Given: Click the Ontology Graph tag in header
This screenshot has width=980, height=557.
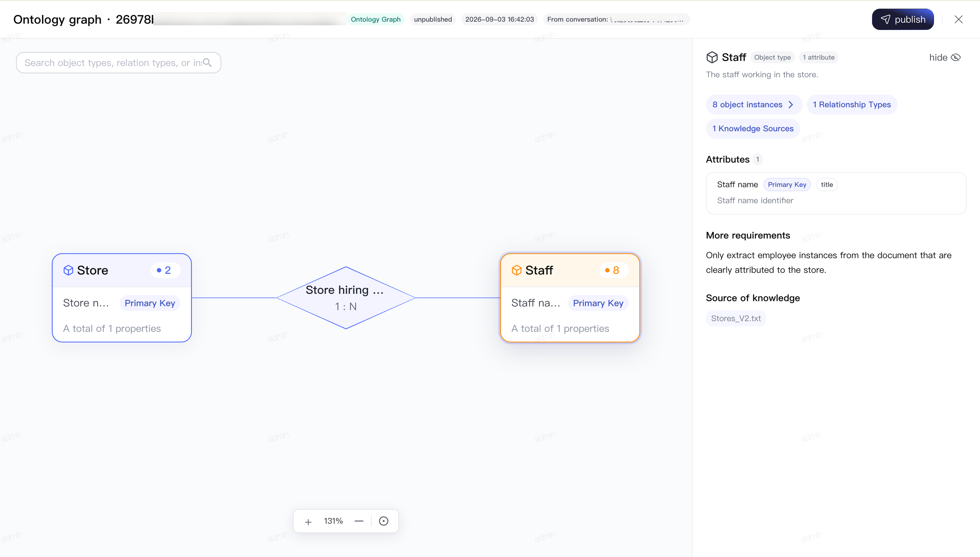Looking at the screenshot, I should pyautogui.click(x=375, y=19).
